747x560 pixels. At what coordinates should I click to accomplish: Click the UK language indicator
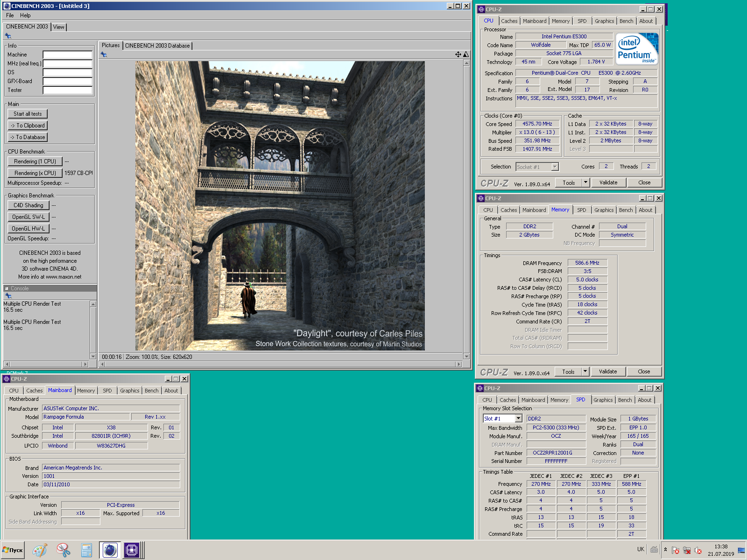pos(641,549)
